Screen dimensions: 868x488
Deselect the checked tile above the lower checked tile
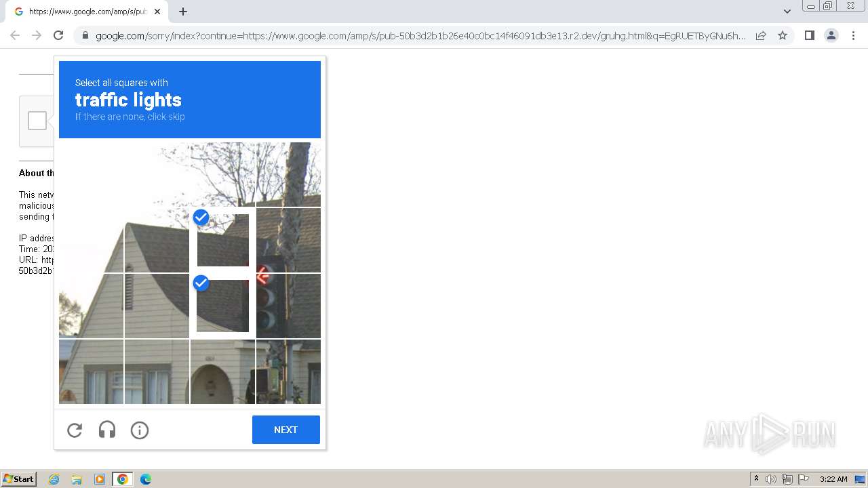tap(222, 240)
